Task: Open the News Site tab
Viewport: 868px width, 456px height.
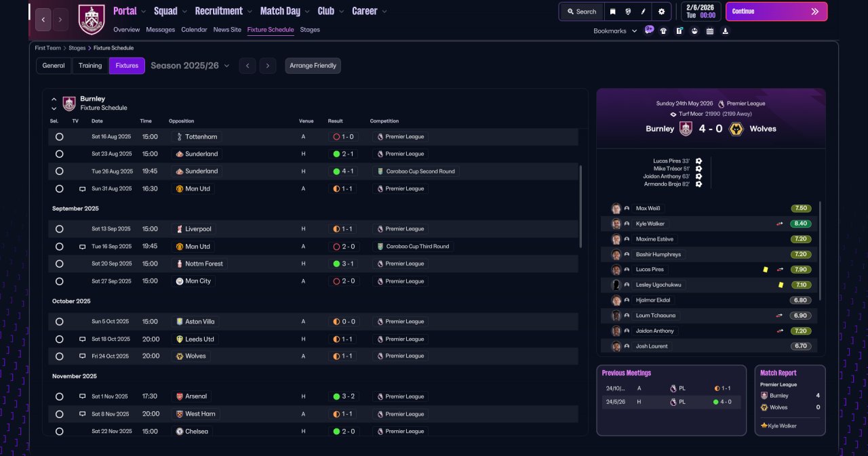Action: click(x=227, y=30)
